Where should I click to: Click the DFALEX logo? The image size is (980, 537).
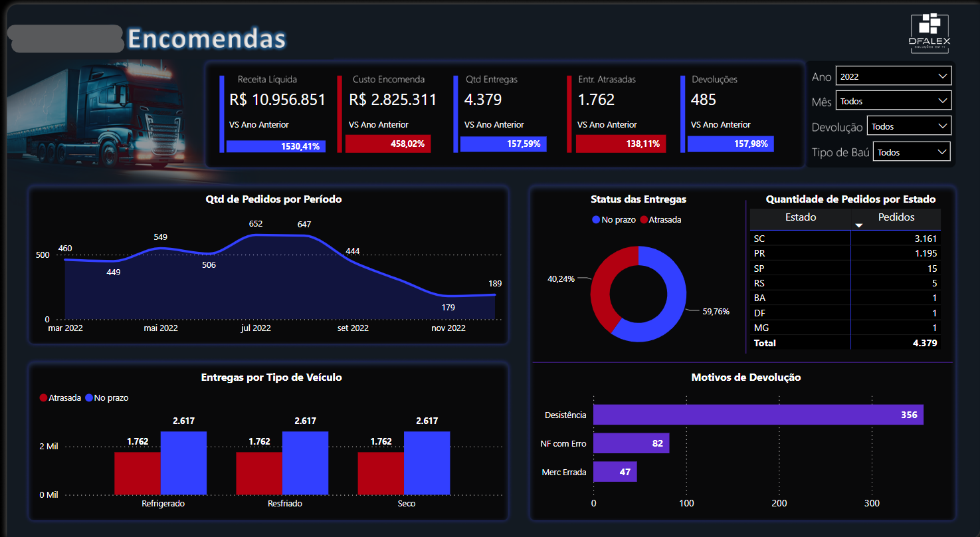tap(930, 32)
